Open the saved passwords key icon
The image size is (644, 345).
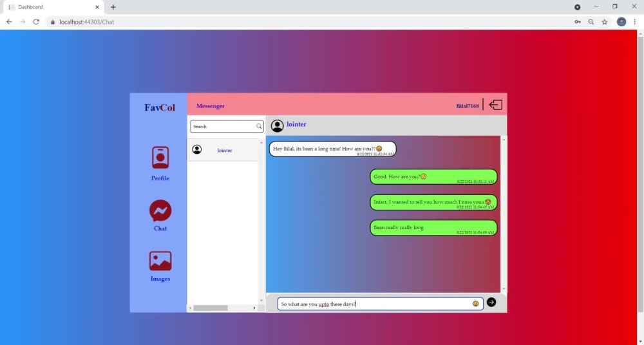point(578,22)
